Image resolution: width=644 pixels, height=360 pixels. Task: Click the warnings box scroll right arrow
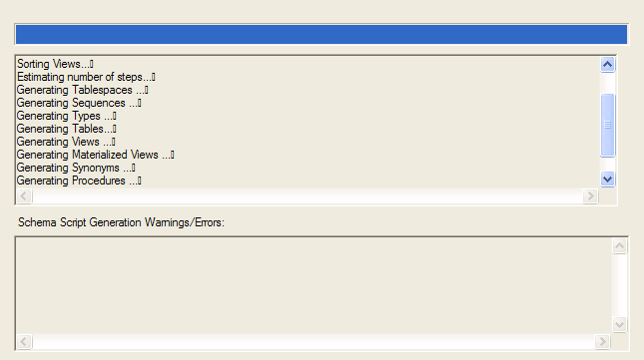pyautogui.click(x=602, y=341)
